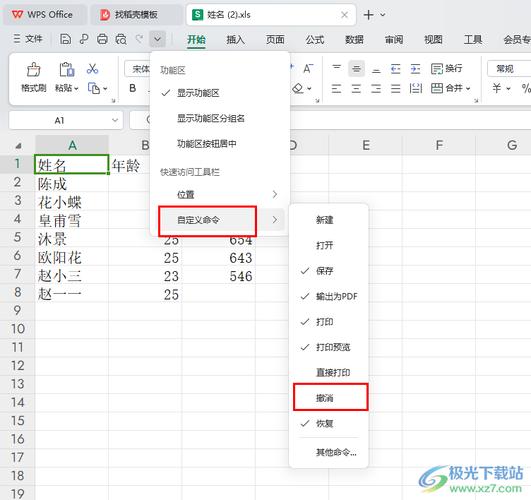Click the Wrap Text (换行) button
This screenshot has width=531, height=500.
click(x=446, y=69)
